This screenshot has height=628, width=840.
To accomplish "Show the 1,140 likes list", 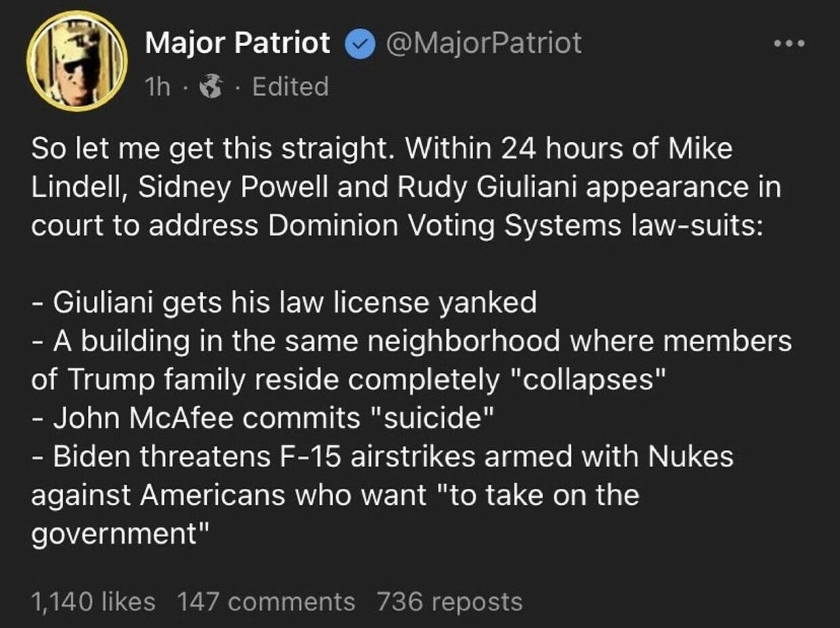I will (x=93, y=601).
